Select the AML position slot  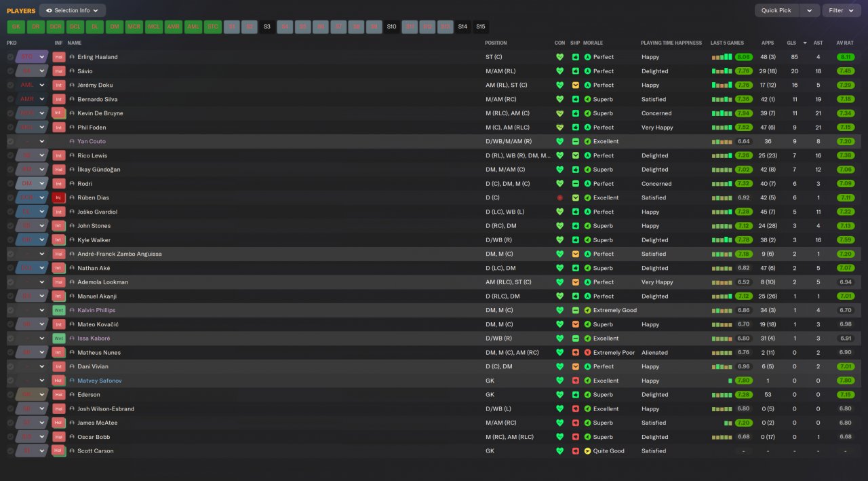(x=193, y=27)
